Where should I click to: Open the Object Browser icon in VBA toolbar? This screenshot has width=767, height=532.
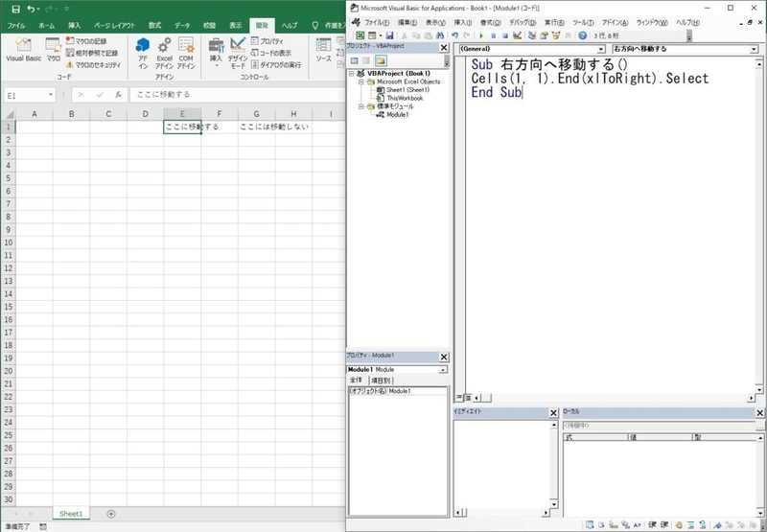556,35
